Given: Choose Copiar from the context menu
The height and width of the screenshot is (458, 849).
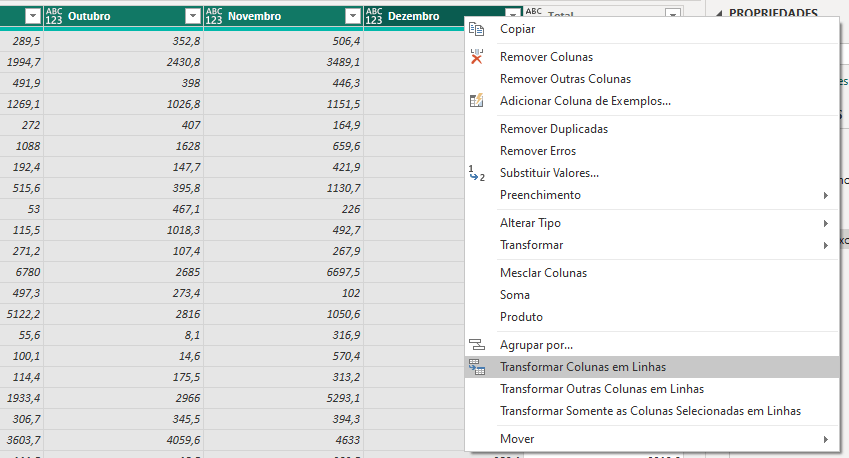Looking at the screenshot, I should tap(652, 29).
